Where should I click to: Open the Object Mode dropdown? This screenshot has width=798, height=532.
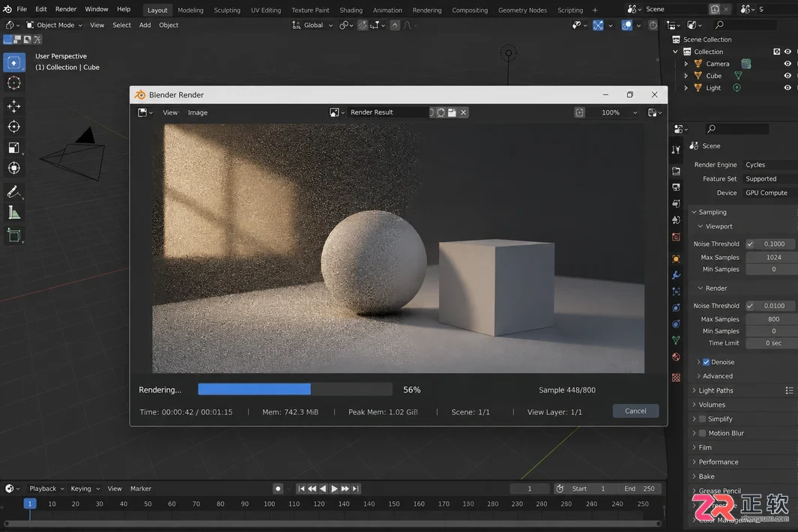pos(54,25)
